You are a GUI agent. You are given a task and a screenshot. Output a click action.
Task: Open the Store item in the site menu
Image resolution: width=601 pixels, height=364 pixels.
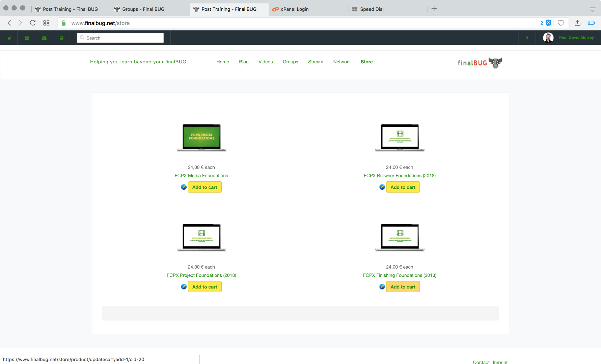pyautogui.click(x=367, y=62)
